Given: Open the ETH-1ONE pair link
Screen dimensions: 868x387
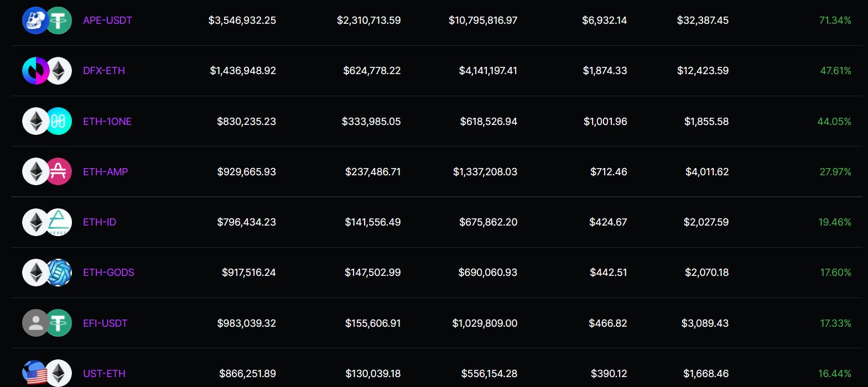Looking at the screenshot, I should 107,122.
